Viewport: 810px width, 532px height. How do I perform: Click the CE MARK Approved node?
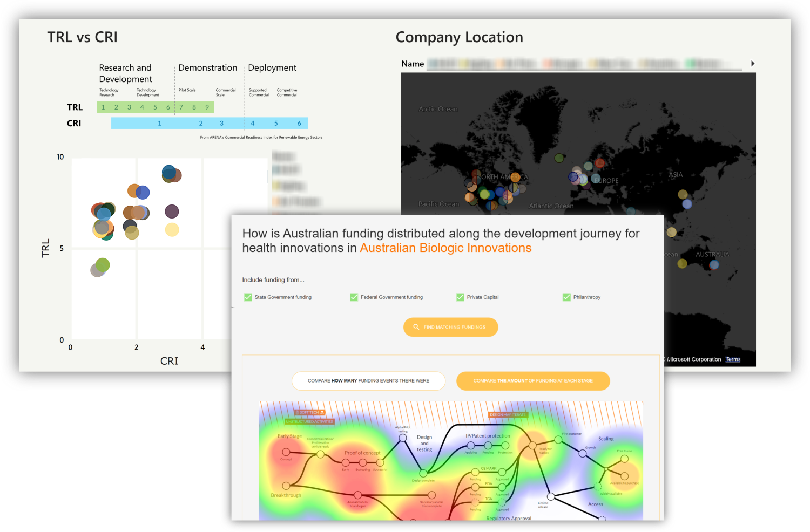[502, 473]
